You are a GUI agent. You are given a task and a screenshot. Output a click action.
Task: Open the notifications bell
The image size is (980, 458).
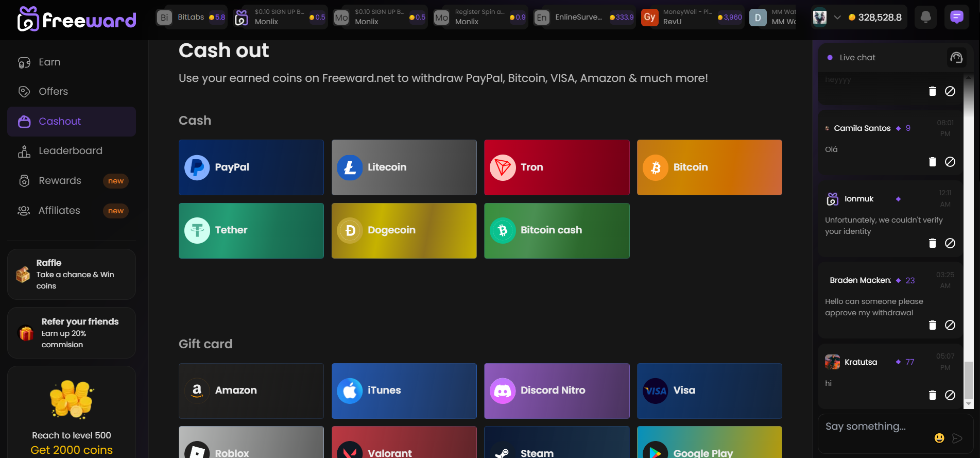925,18
